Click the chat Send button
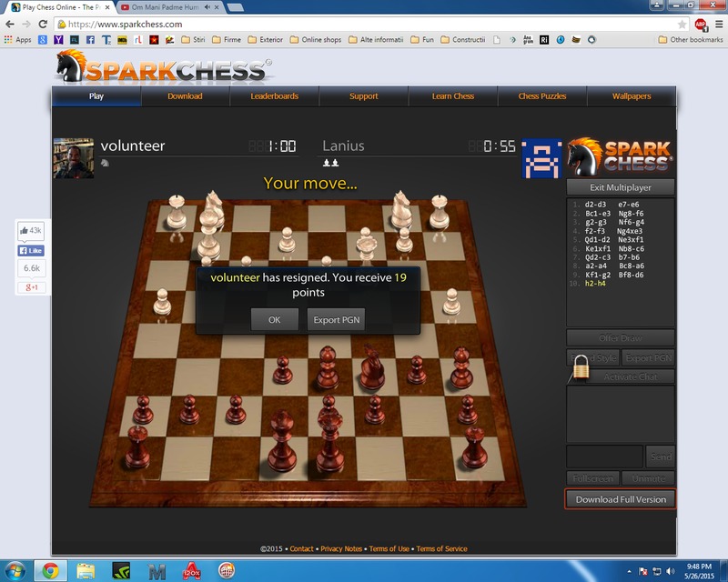Image resolution: width=728 pixels, height=582 pixels. [661, 457]
